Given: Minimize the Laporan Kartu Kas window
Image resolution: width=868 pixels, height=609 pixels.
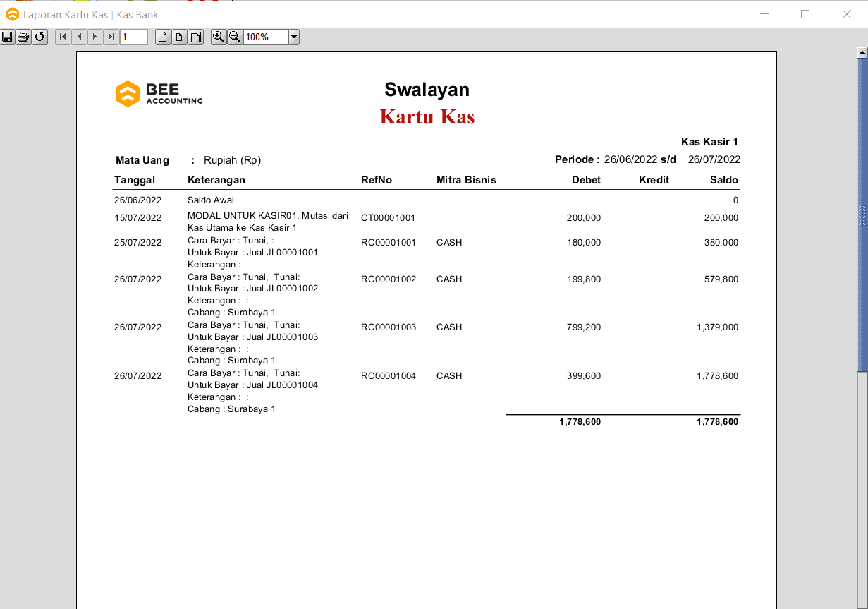Looking at the screenshot, I should point(764,14).
